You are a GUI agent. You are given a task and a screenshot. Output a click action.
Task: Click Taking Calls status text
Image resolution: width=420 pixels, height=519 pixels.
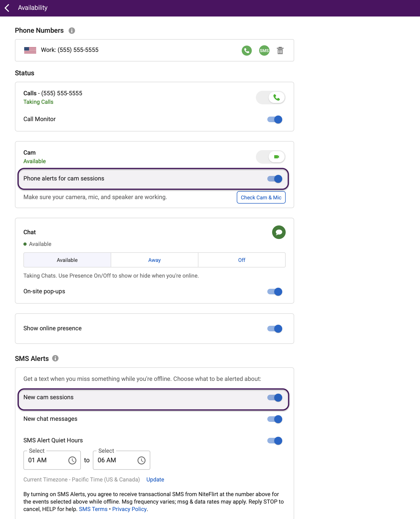coord(38,102)
